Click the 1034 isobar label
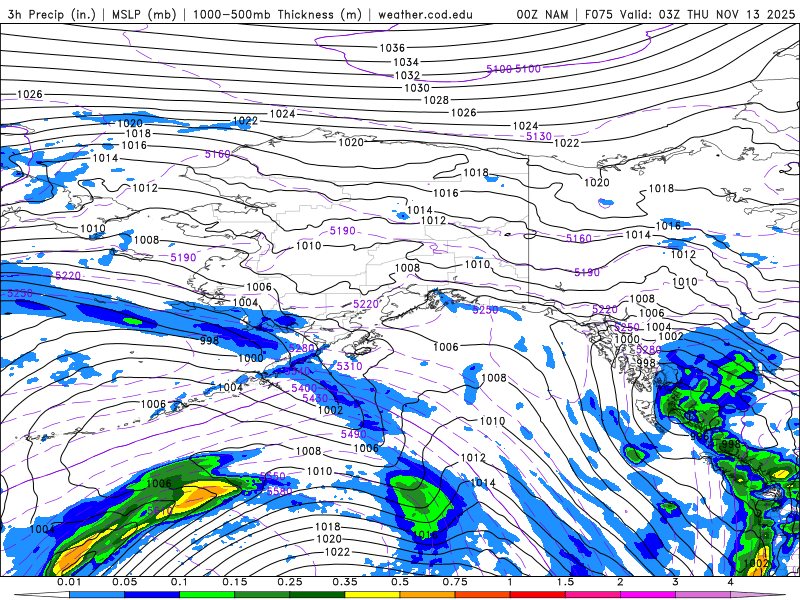800x600 pixels. pyautogui.click(x=406, y=62)
